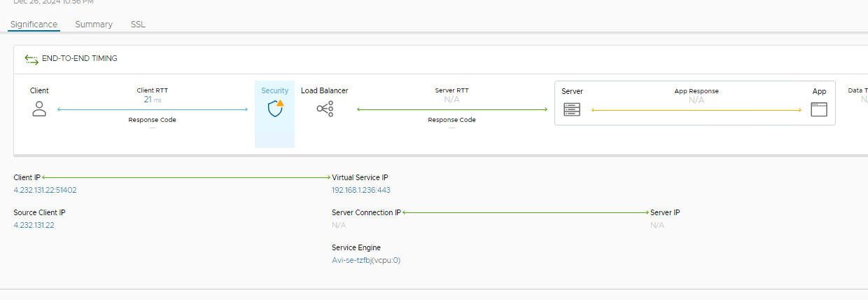This screenshot has height=300, width=868.
Task: Click the Load Balancer share-nodes icon
Action: (325, 109)
